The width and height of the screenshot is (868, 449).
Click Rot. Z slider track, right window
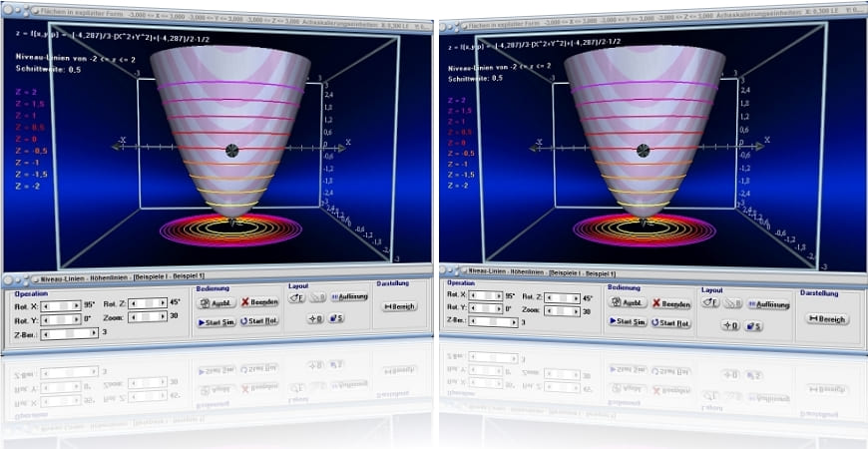click(x=563, y=298)
